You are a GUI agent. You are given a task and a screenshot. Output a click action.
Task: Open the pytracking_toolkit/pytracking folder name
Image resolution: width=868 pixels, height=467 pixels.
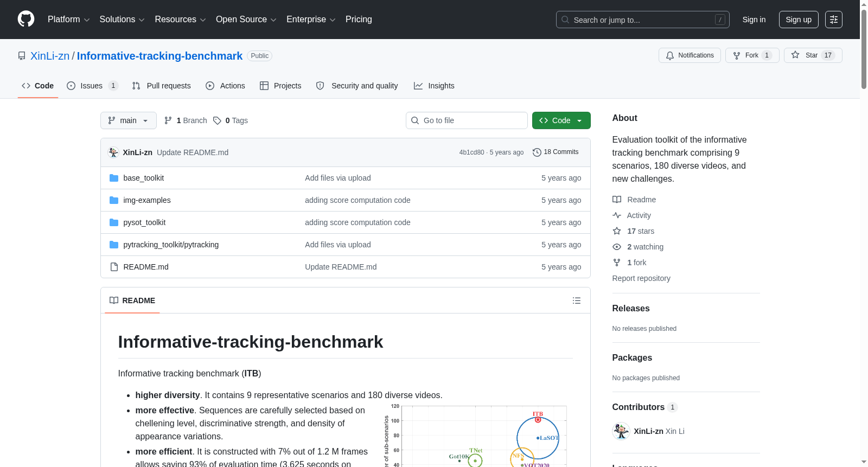pos(171,245)
